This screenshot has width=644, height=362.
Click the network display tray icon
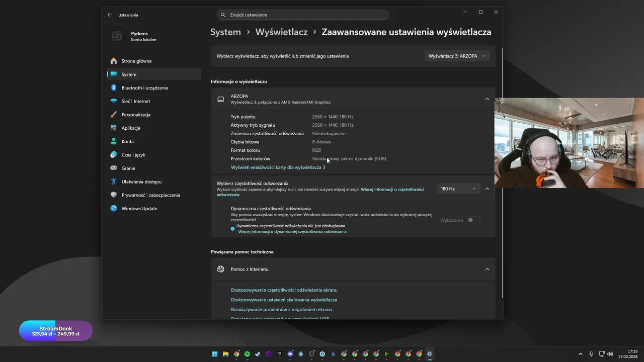click(602, 354)
